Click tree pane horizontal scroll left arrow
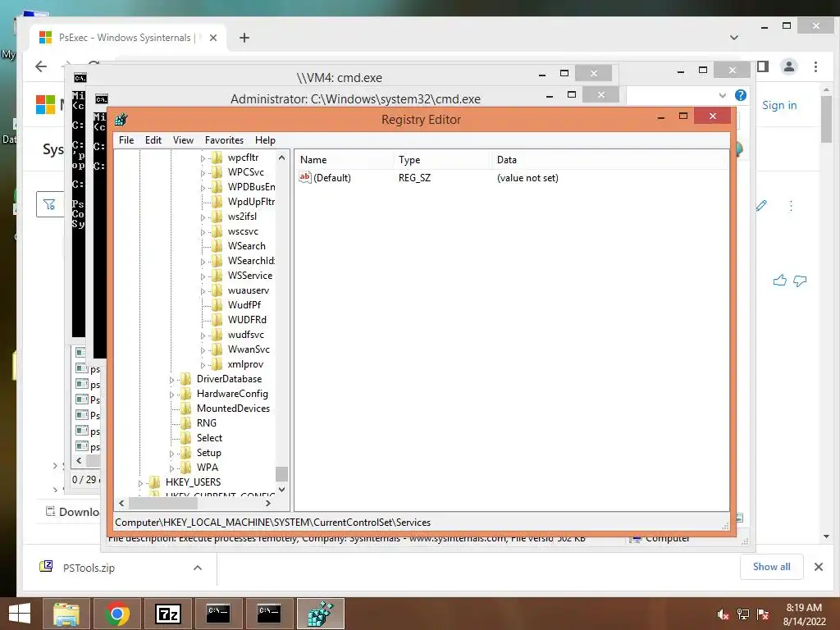The image size is (840, 630). pos(121,504)
